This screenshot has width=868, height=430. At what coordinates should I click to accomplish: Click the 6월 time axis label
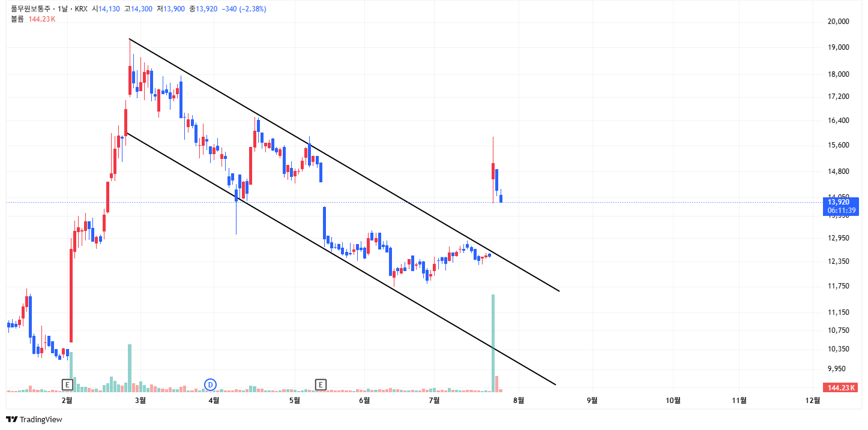364,400
